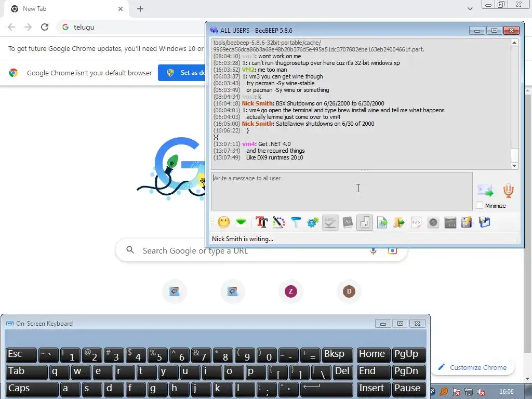Viewport: 532px width, 399px height.
Task: Click Chrome's forward navigation arrow
Action: coord(28,27)
